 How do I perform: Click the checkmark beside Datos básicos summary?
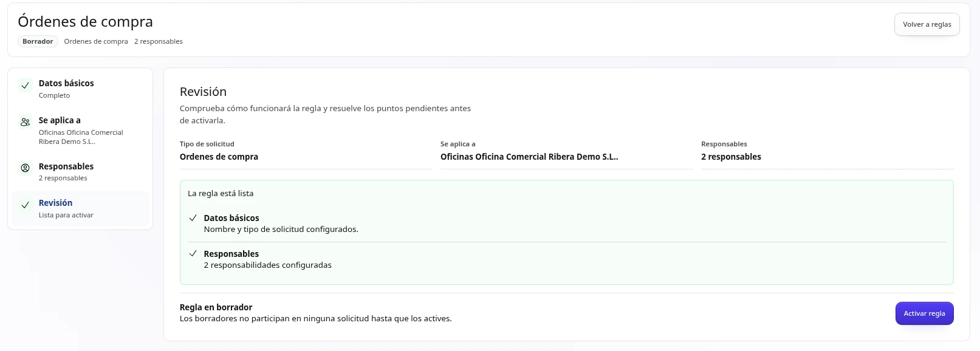[x=193, y=218]
